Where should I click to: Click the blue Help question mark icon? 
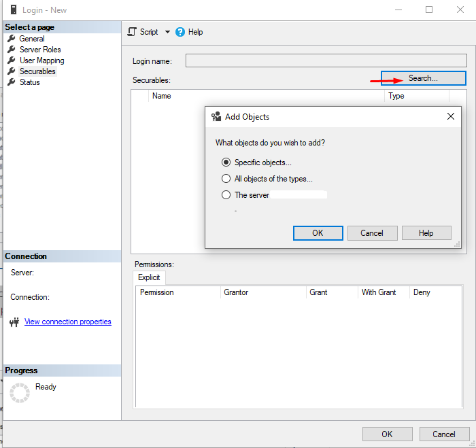coord(180,32)
